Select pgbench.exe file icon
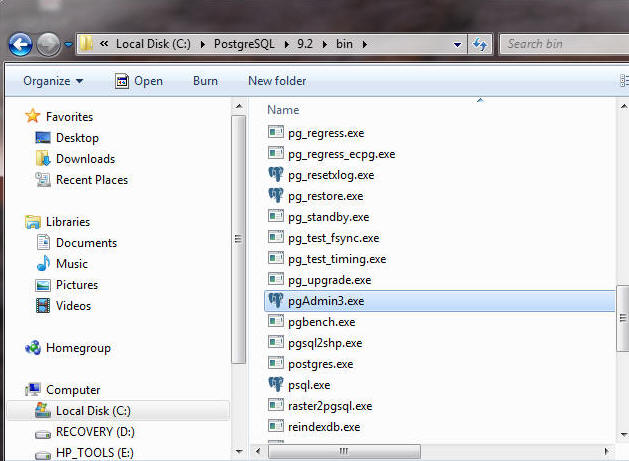Screen dimensions: 629x461 (x=276, y=320)
